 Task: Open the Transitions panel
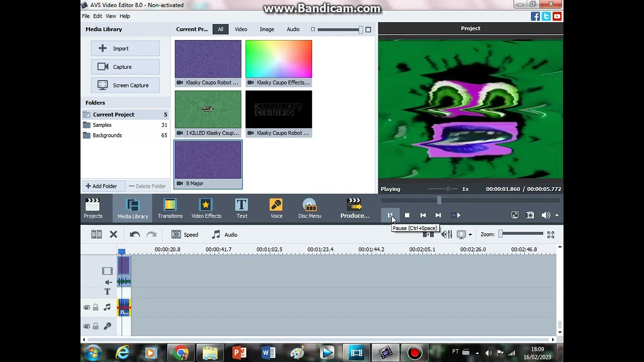coord(170,208)
